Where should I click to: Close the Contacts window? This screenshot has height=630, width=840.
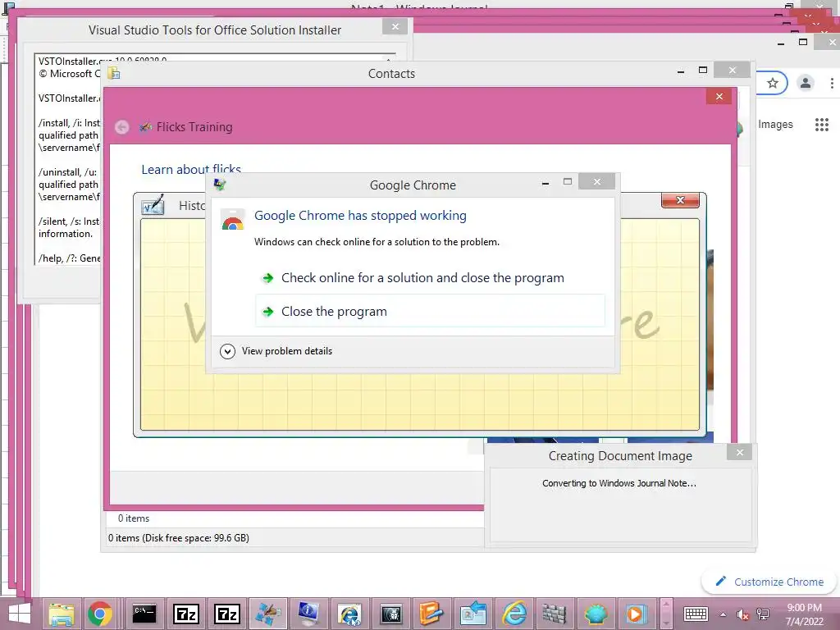click(x=733, y=71)
